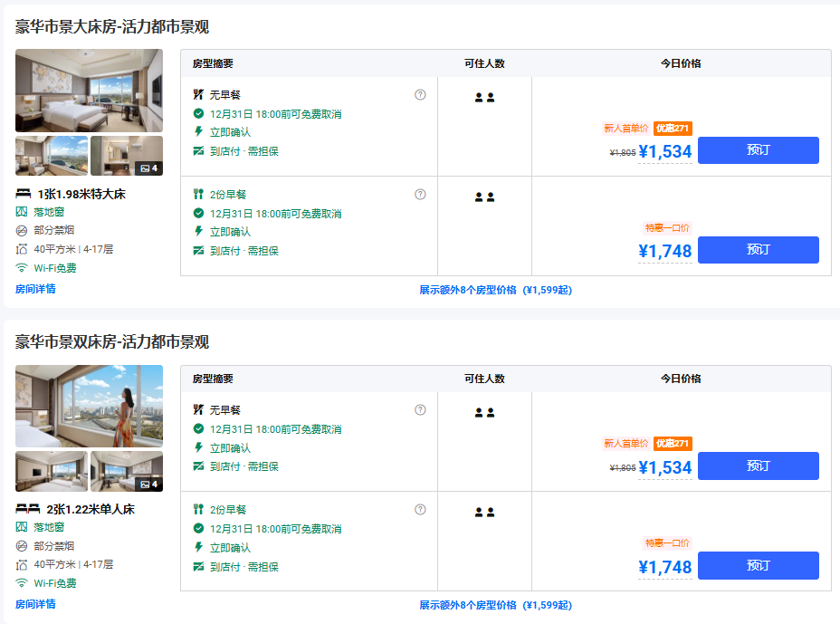Expand 展示额外8个房型价格 under twin room
The width and height of the screenshot is (840, 624).
(x=495, y=606)
